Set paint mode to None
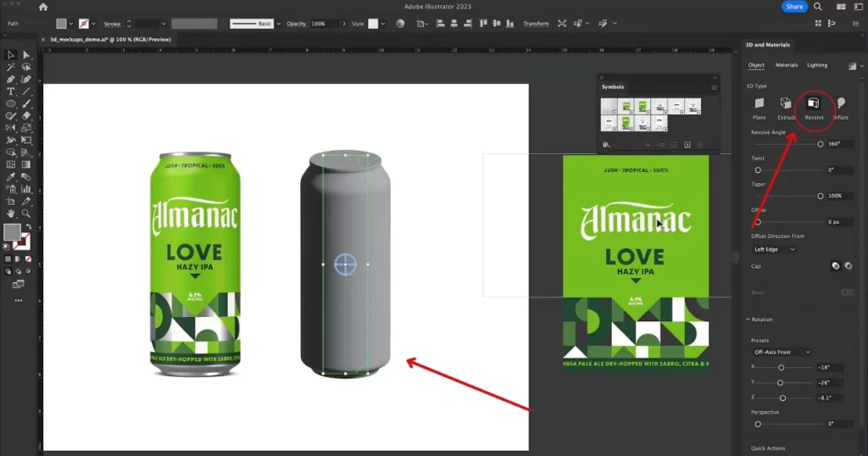Image resolution: width=868 pixels, height=456 pixels. pyautogui.click(x=28, y=259)
